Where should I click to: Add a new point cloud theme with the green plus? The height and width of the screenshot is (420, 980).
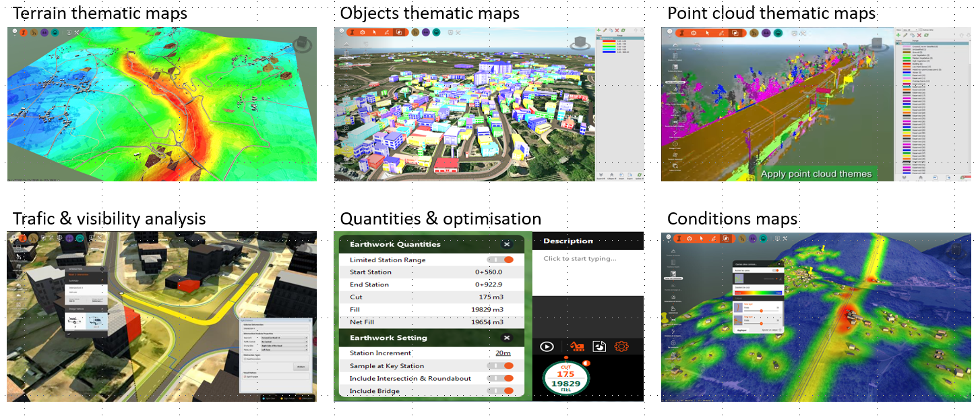[x=898, y=35]
